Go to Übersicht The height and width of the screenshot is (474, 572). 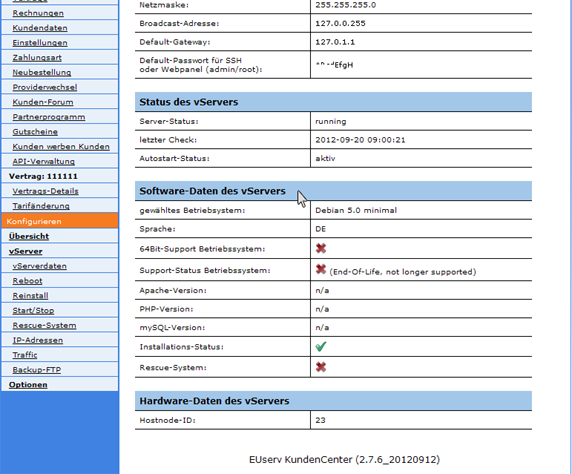click(x=29, y=236)
